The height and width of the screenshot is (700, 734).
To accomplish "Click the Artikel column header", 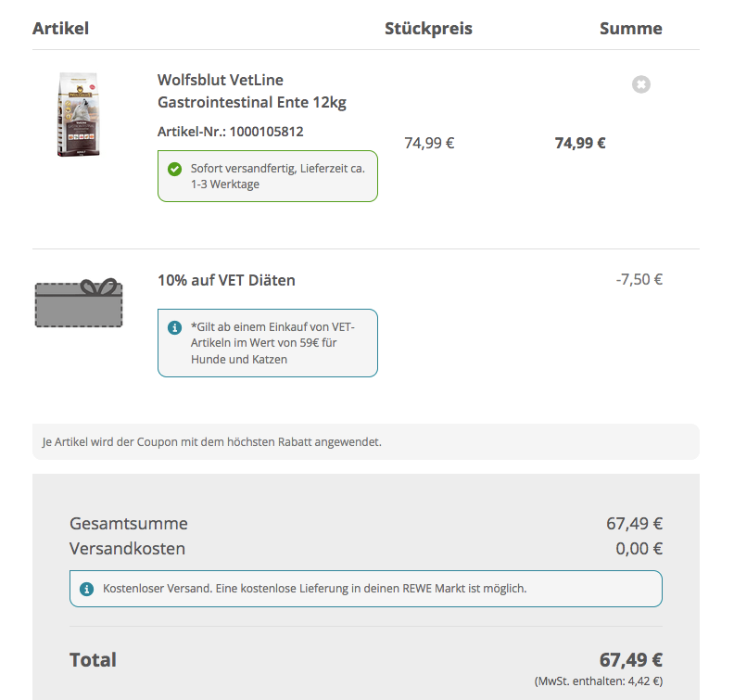I will tap(60, 28).
